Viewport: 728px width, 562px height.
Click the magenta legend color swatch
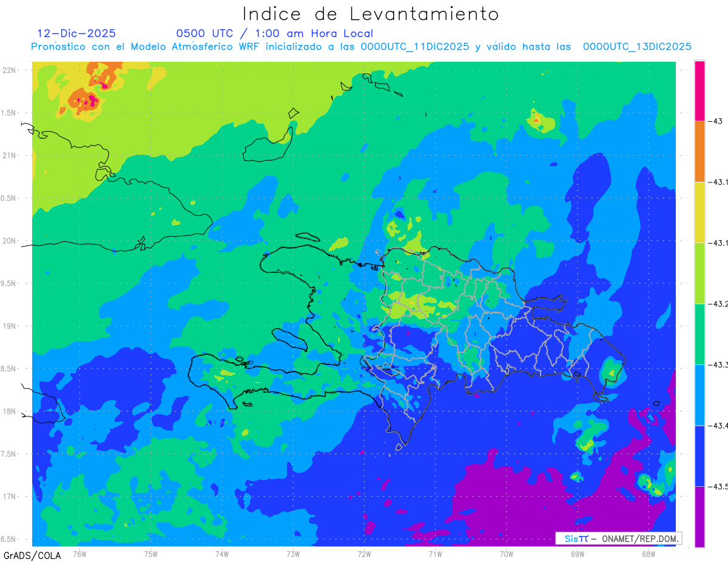tap(699, 91)
